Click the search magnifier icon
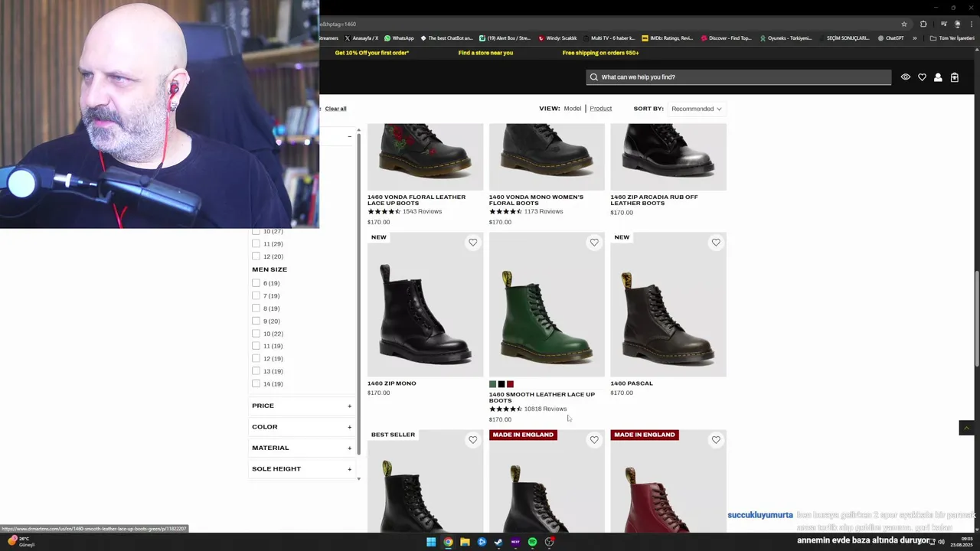Viewport: 980px width, 551px height. (x=593, y=77)
